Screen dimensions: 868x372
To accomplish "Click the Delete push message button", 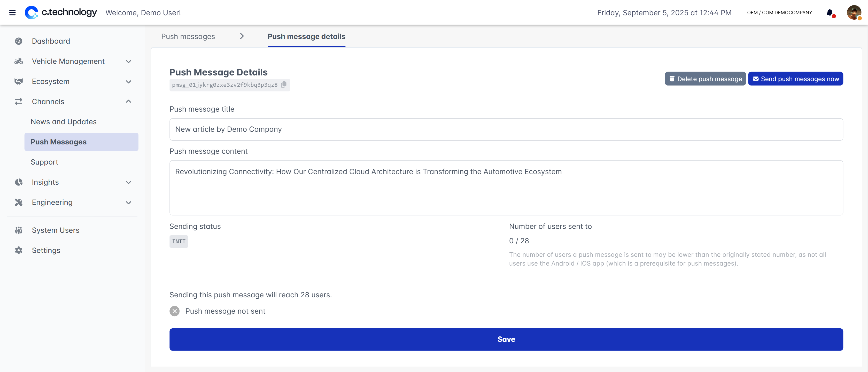I will point(705,79).
